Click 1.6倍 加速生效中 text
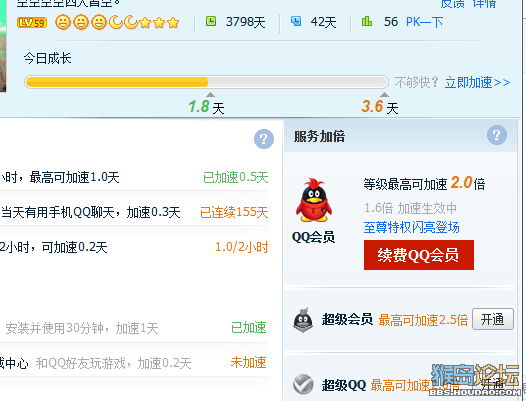 (x=411, y=208)
